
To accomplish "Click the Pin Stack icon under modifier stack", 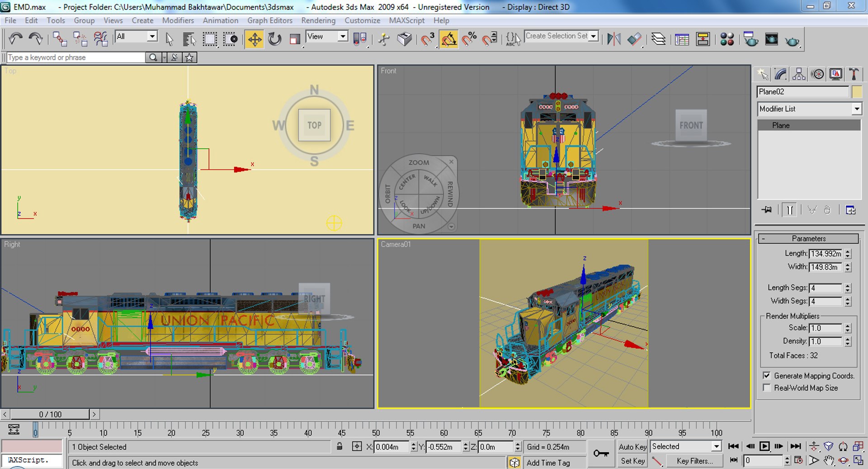I will coord(767,210).
